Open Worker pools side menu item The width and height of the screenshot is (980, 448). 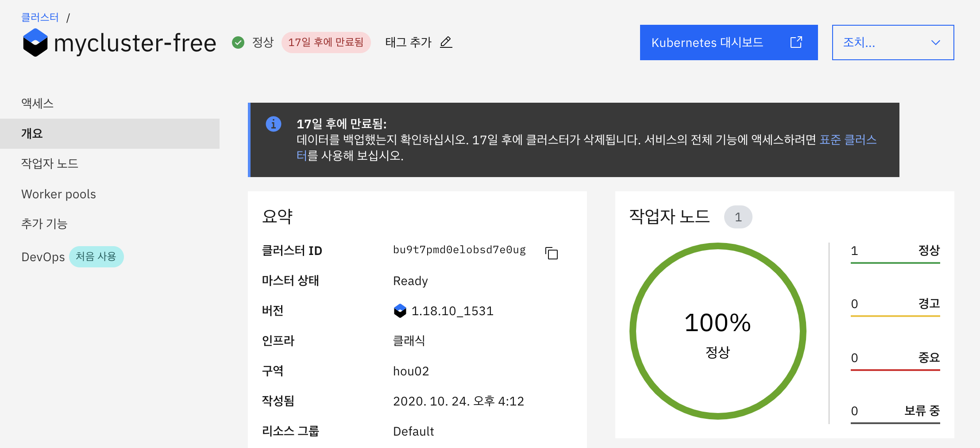(x=110, y=194)
